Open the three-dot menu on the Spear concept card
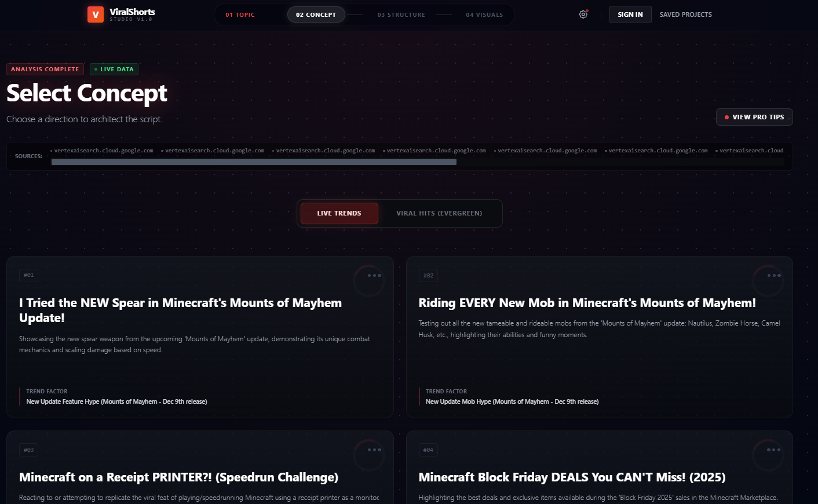 tap(374, 276)
